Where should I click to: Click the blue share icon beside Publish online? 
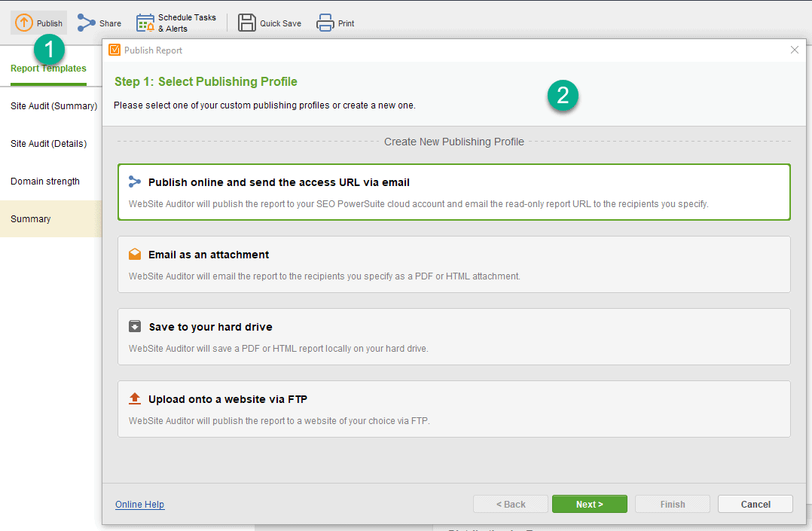click(135, 182)
